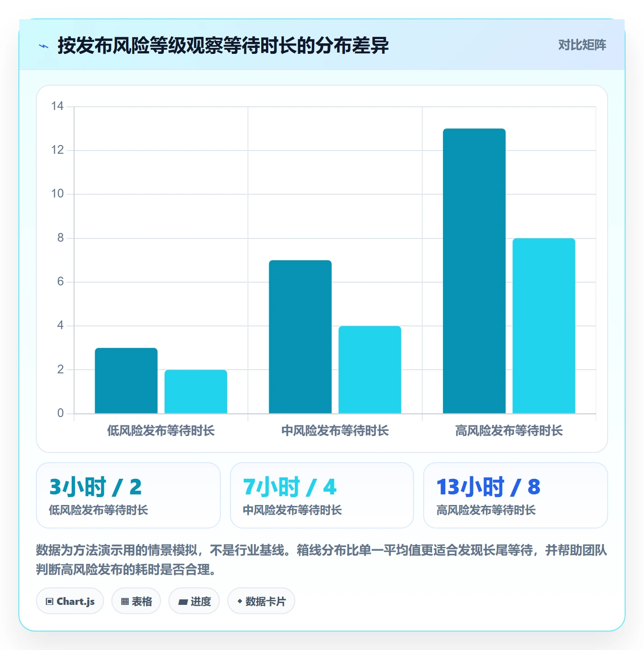
Task: Click the dark bar for 低风险发布等待时长
Action: [126, 381]
